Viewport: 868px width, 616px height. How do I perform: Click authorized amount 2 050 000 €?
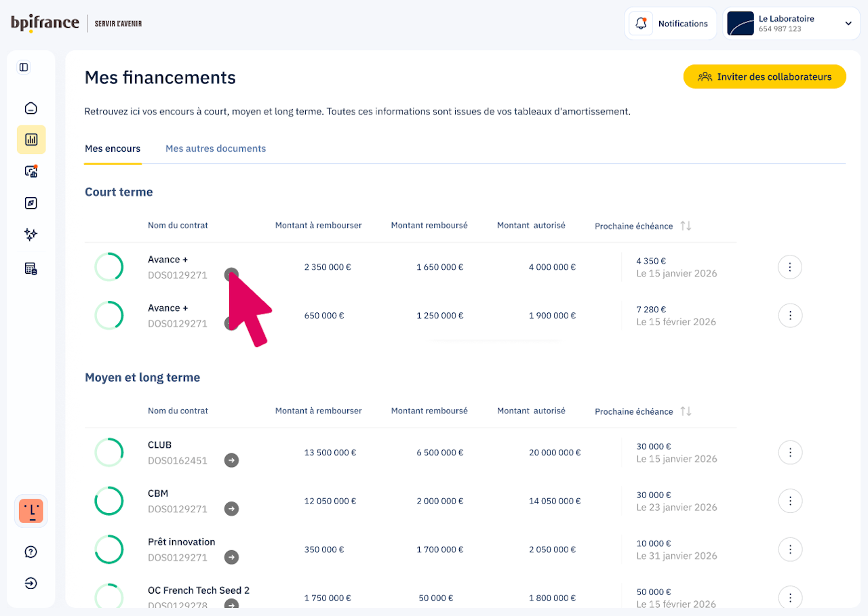(552, 550)
